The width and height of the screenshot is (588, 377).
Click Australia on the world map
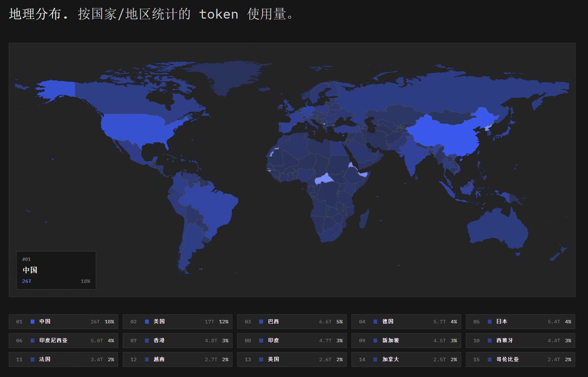(498, 228)
